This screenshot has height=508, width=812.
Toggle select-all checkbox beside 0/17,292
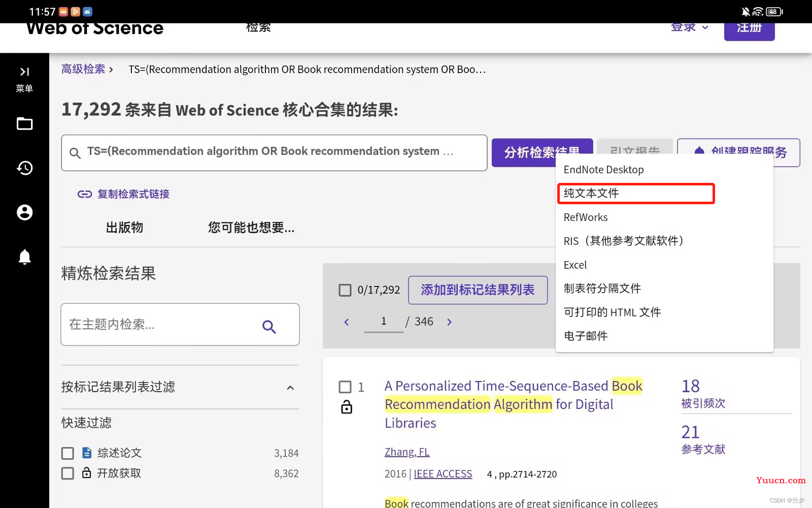point(345,290)
